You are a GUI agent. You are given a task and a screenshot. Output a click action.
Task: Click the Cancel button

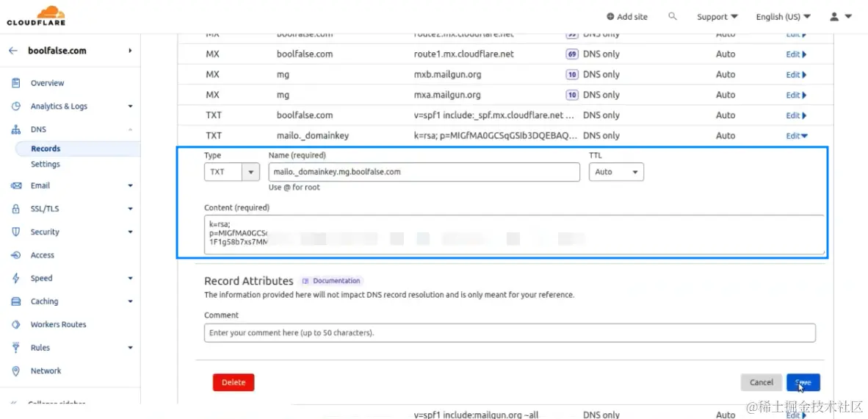click(762, 382)
